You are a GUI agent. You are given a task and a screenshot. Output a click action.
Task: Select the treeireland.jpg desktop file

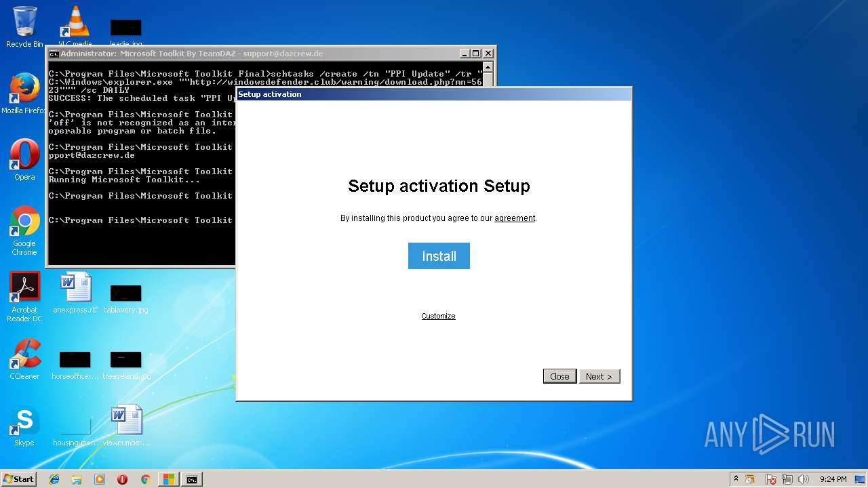pos(126,365)
